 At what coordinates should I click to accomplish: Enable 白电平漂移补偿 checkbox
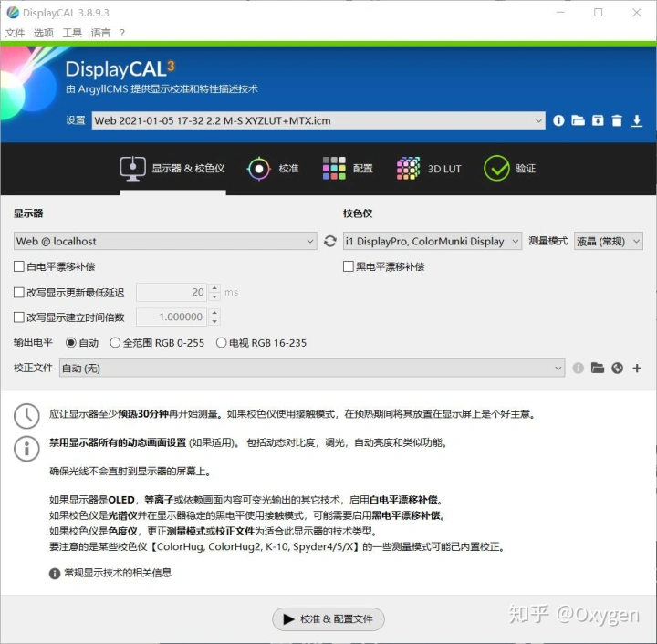(19, 266)
